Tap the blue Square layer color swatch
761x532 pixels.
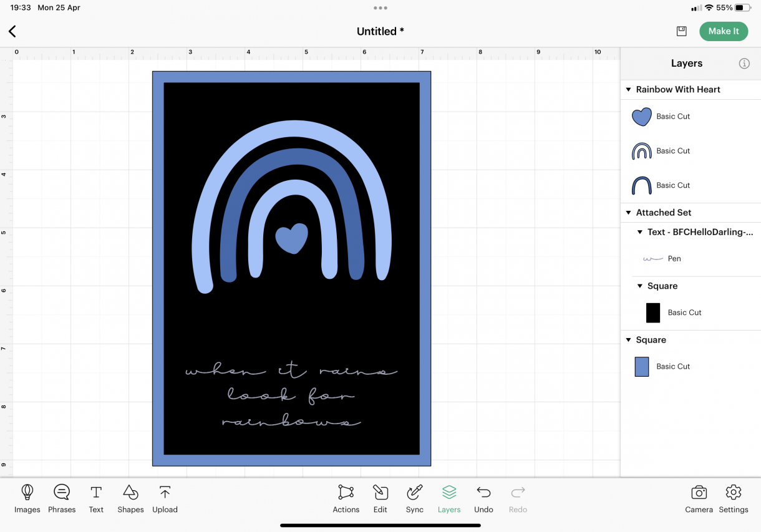pyautogui.click(x=642, y=367)
